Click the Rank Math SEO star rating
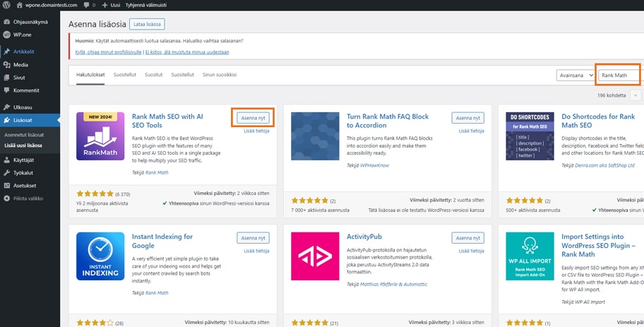644x327 pixels. [x=95, y=194]
